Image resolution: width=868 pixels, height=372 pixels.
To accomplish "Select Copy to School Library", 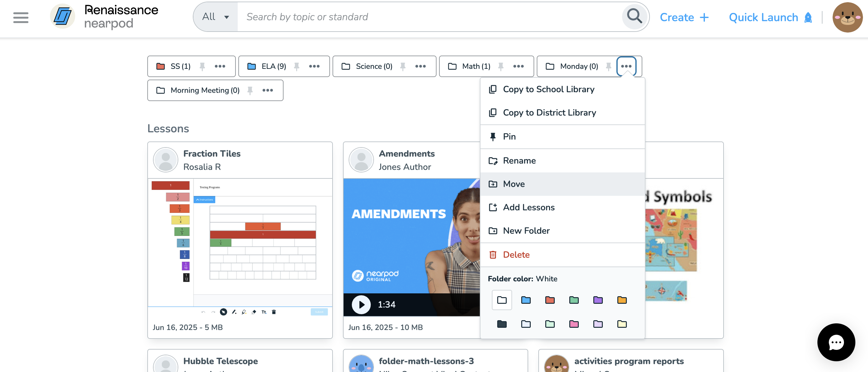I will pyautogui.click(x=562, y=89).
